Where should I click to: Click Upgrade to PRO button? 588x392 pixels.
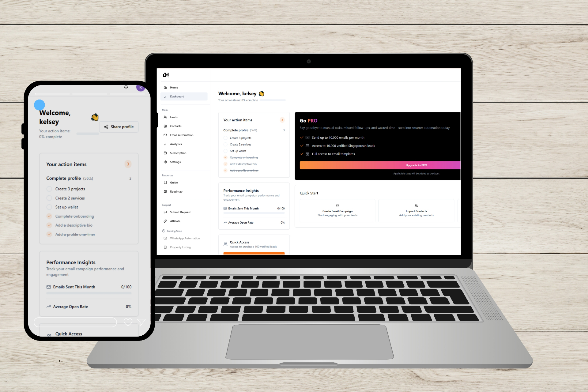[x=416, y=165]
